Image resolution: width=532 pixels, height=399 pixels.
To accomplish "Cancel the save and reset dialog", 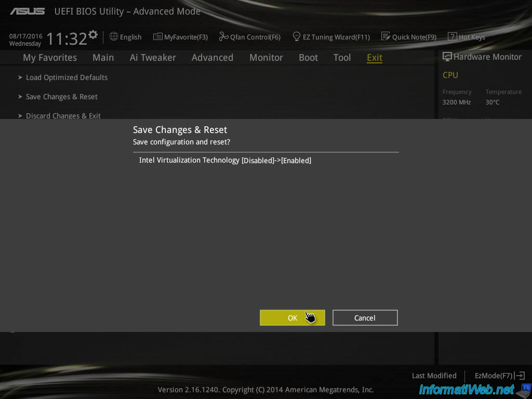I will 365,317.
